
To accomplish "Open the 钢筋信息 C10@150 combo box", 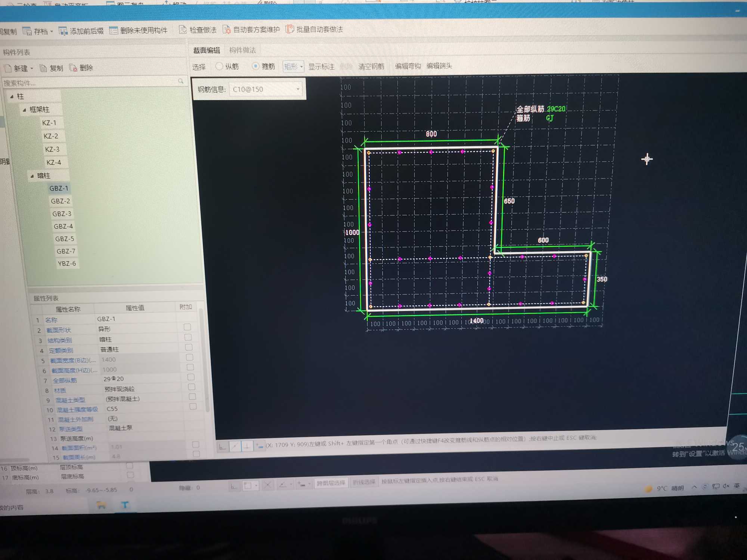I will coord(265,89).
